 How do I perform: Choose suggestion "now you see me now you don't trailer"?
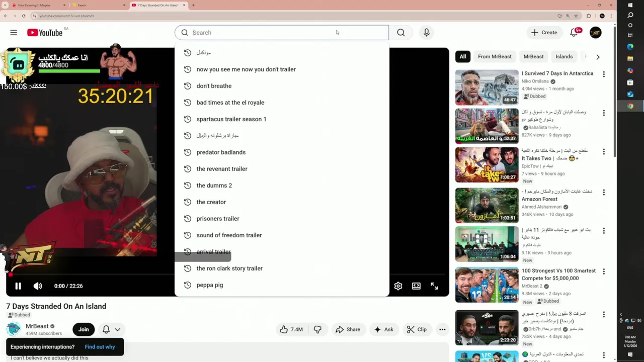pyautogui.click(x=282, y=69)
